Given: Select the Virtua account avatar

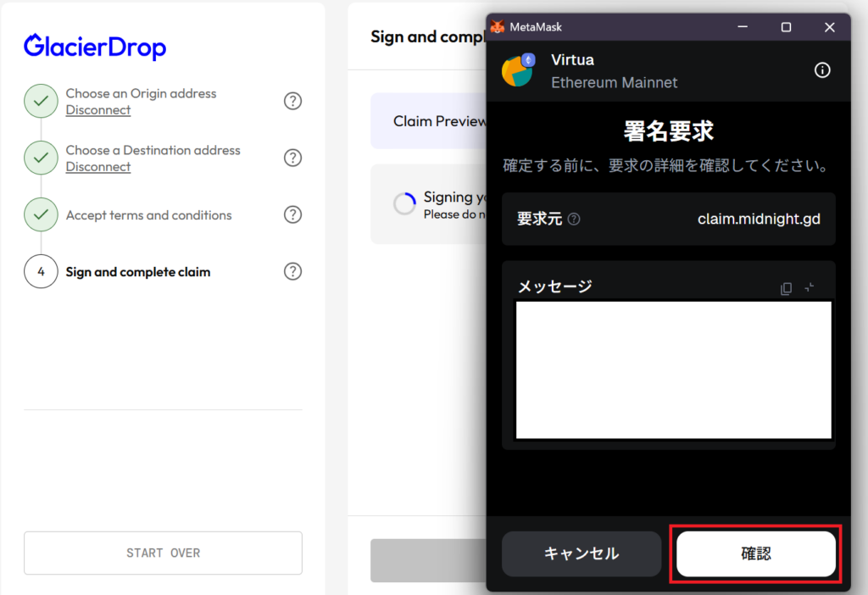Looking at the screenshot, I should (518, 70).
